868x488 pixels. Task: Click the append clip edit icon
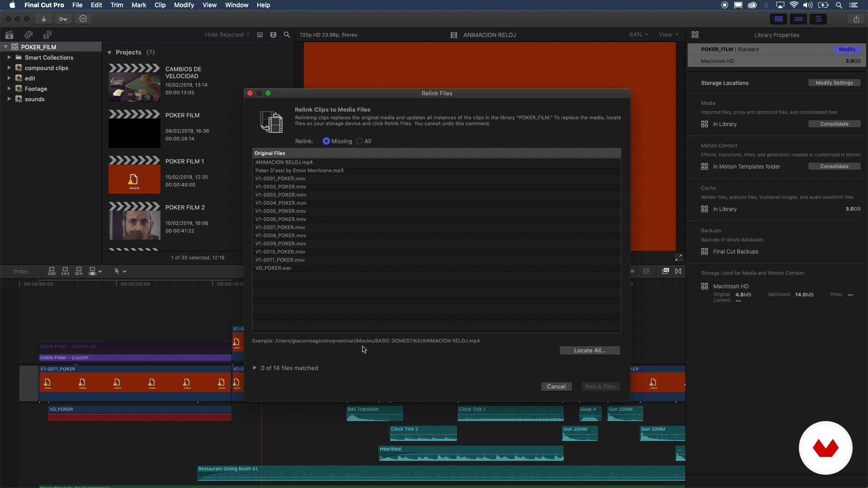pos(79,271)
